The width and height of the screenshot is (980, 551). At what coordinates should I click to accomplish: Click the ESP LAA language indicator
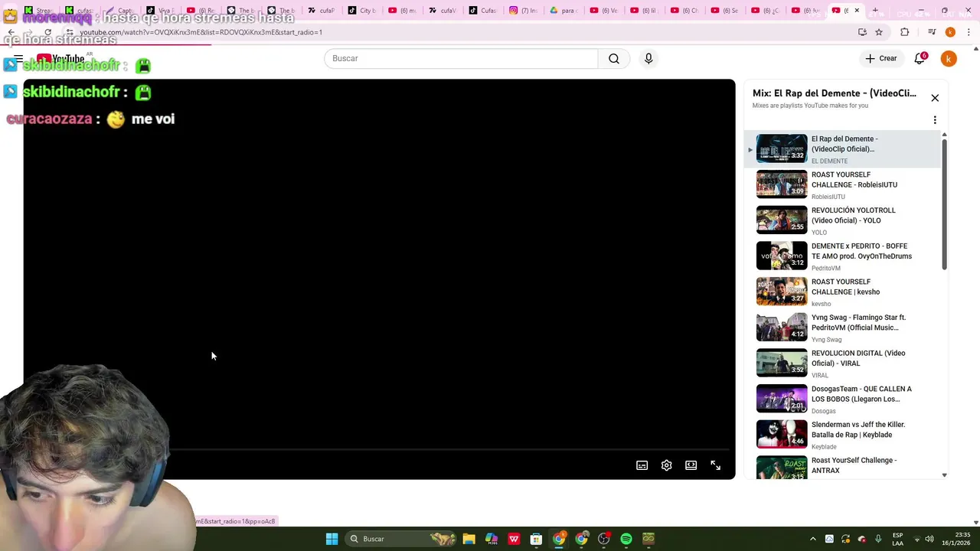click(897, 539)
